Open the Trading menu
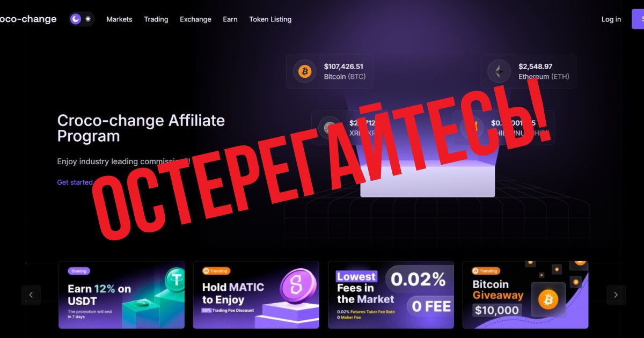This screenshot has width=644, height=338. click(x=156, y=19)
